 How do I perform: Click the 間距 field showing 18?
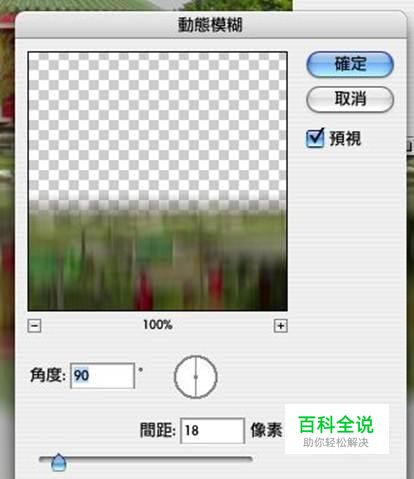point(213,431)
